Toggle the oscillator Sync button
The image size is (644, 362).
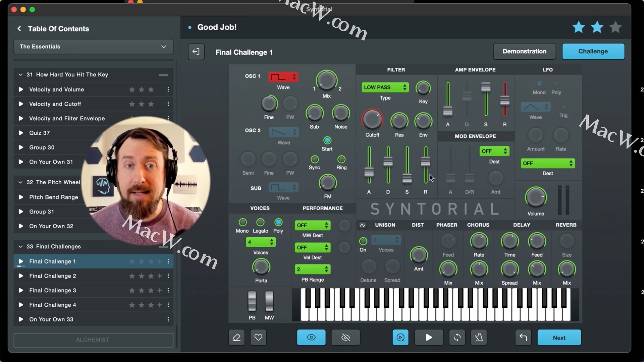[315, 159]
